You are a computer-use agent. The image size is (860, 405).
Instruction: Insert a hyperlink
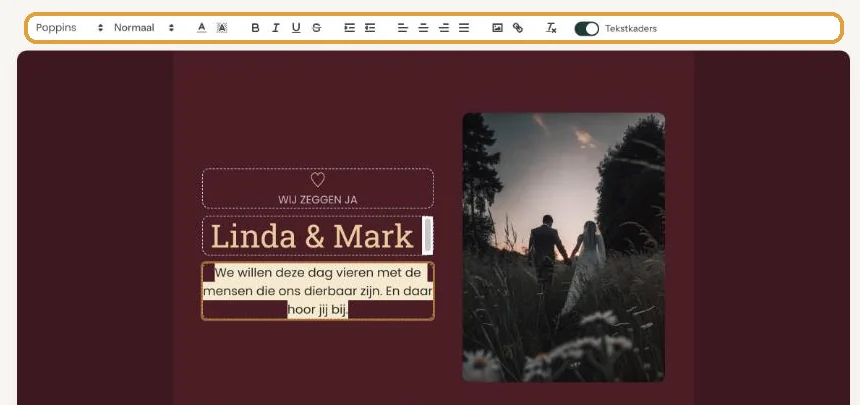click(518, 27)
